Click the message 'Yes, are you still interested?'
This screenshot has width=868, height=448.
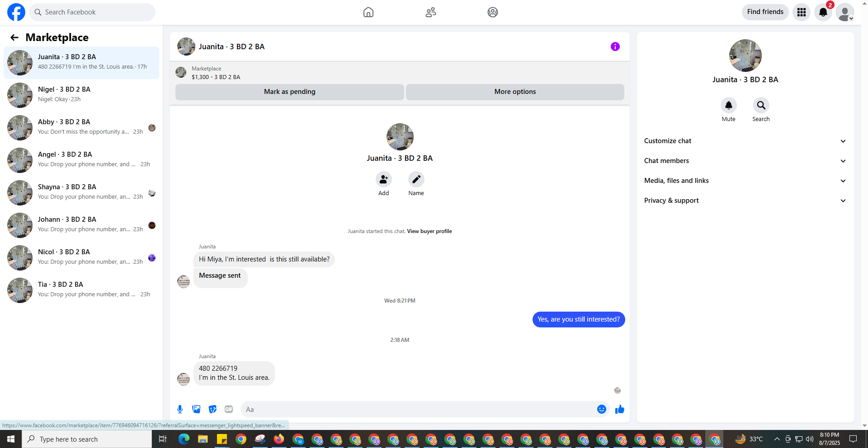579,319
